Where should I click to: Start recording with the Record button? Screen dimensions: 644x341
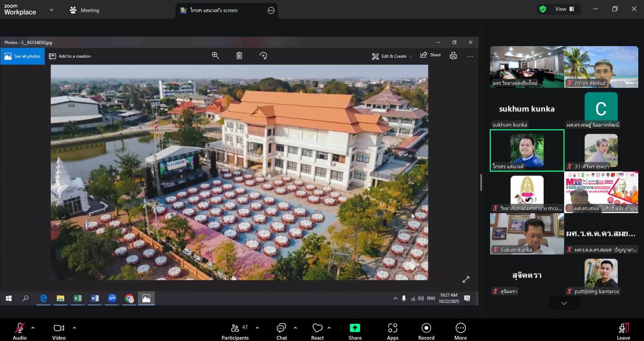[426, 332]
